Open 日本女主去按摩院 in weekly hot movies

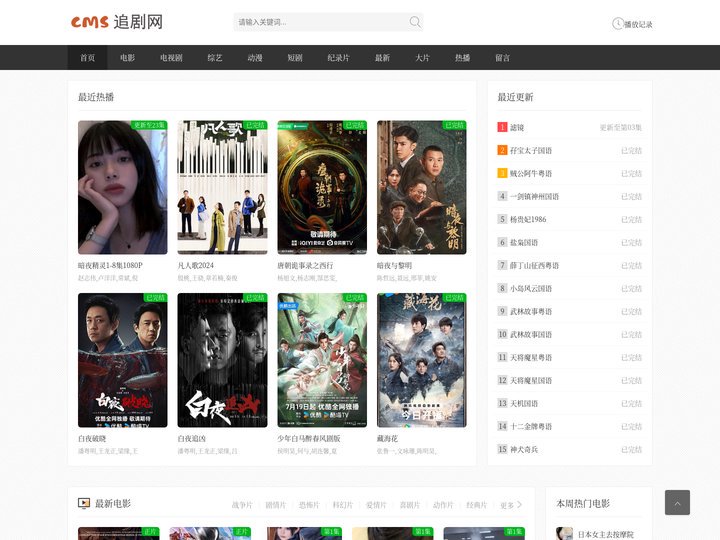[606, 534]
